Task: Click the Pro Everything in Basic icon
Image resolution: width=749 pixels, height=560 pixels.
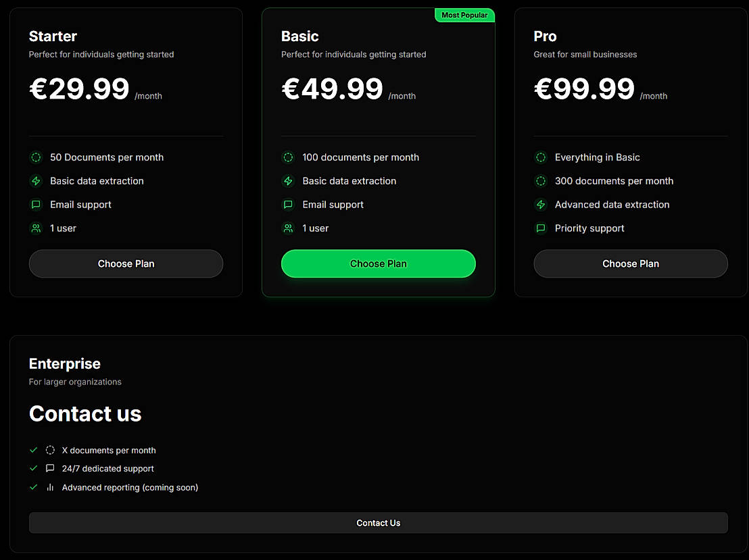Action: pyautogui.click(x=541, y=157)
